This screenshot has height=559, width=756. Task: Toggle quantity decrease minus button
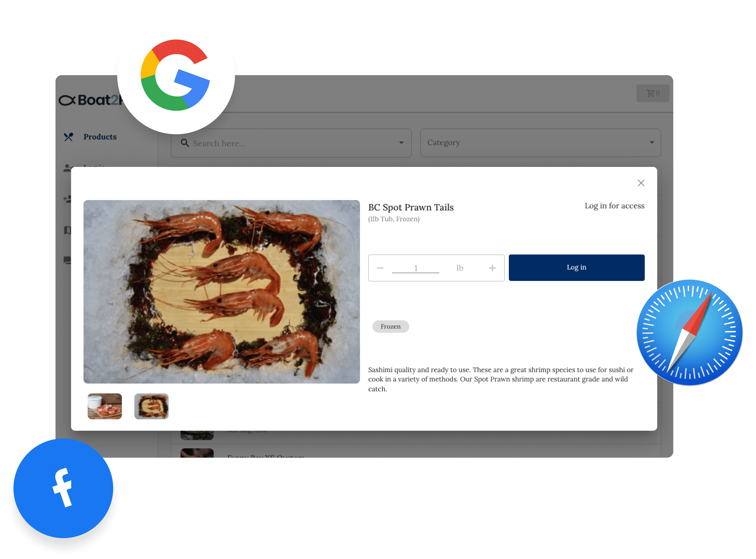pyautogui.click(x=380, y=268)
